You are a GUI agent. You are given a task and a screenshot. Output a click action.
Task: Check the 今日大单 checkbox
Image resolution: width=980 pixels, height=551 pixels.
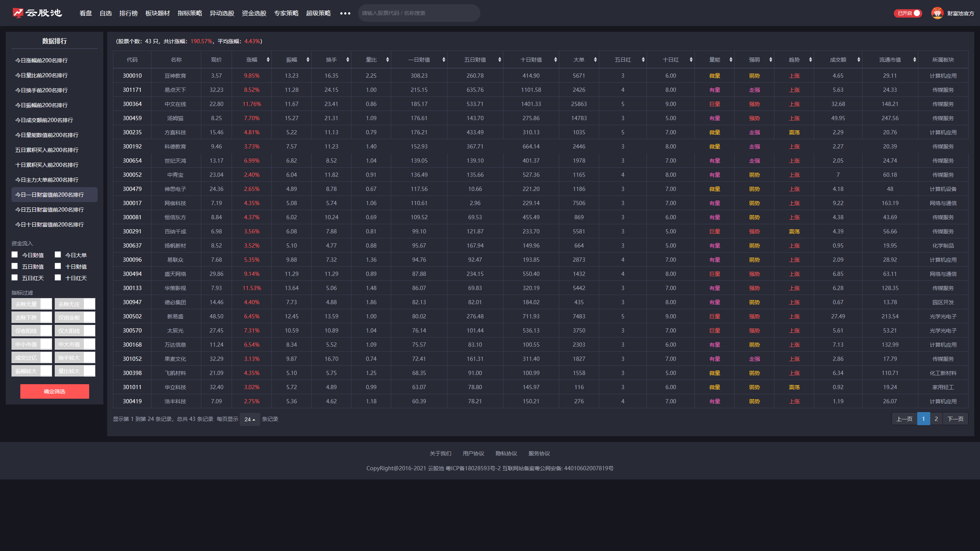[x=58, y=254]
